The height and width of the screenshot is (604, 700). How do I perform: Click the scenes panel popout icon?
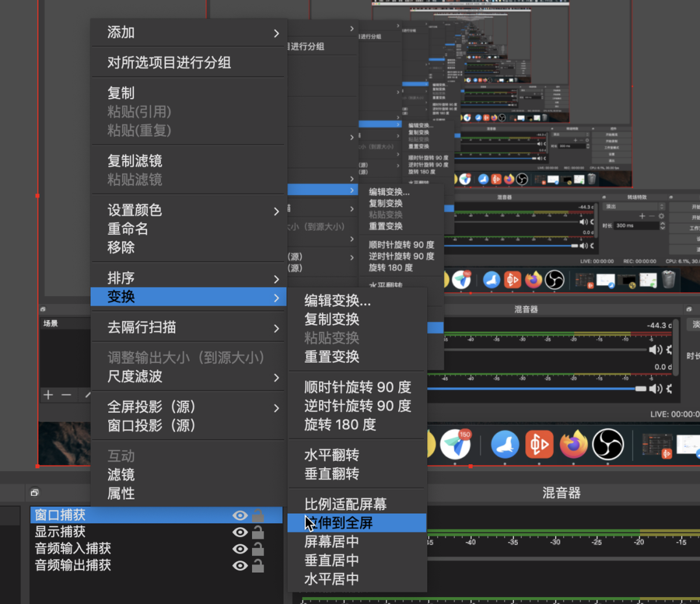pyautogui.click(x=43, y=309)
